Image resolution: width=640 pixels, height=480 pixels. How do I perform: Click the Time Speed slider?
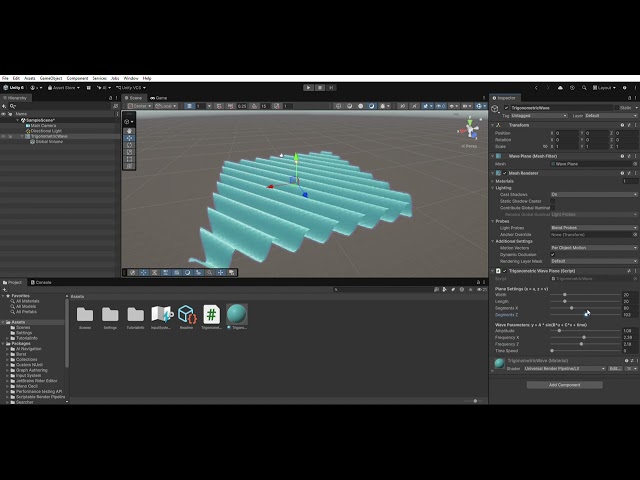click(x=585, y=351)
